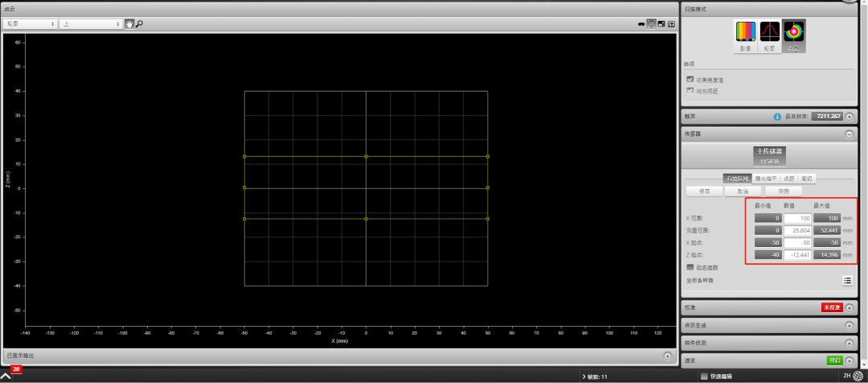Screen dimensions: 868x383
Task: Open the 轮廓 view dropdown
Action: [x=31, y=24]
